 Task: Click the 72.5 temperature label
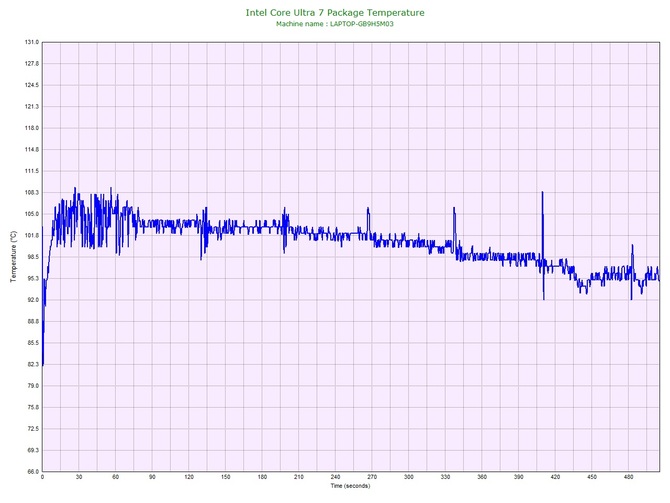click(x=33, y=429)
